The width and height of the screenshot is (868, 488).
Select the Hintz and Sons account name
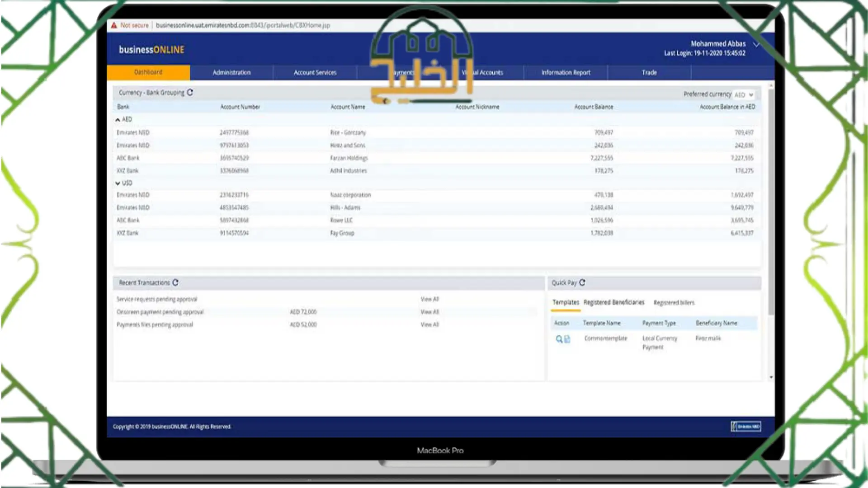coord(348,145)
